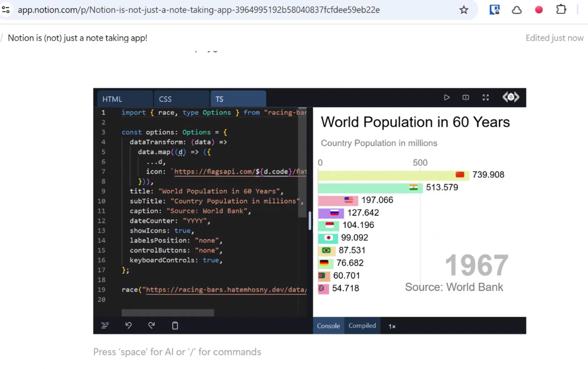Select the TS editor tab

[238, 99]
